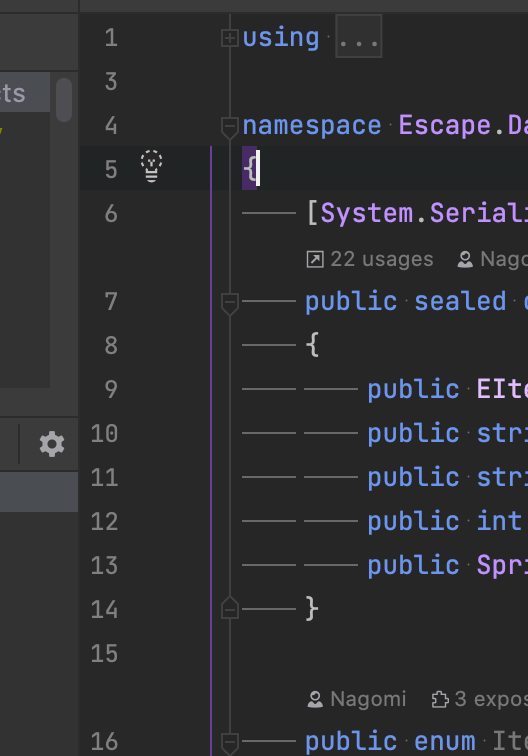The height and width of the screenshot is (756, 528).
Task: Click the author icon next to 22 usages
Action: (465, 259)
